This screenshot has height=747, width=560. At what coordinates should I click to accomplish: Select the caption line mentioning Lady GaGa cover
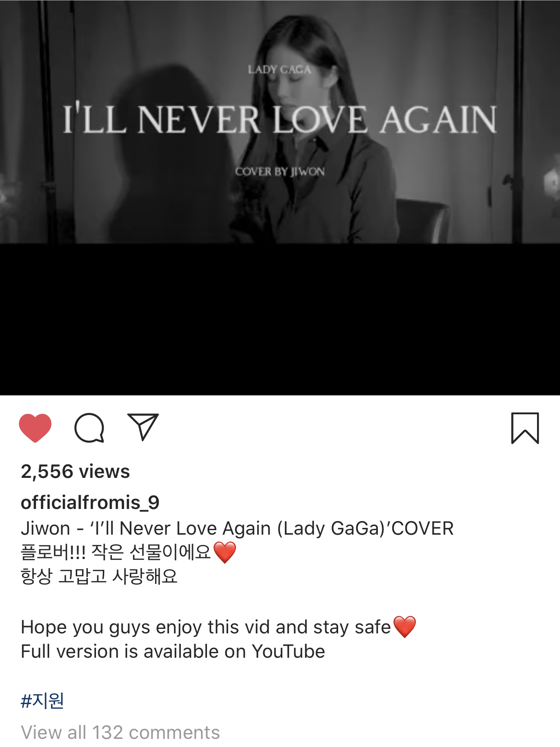(237, 528)
